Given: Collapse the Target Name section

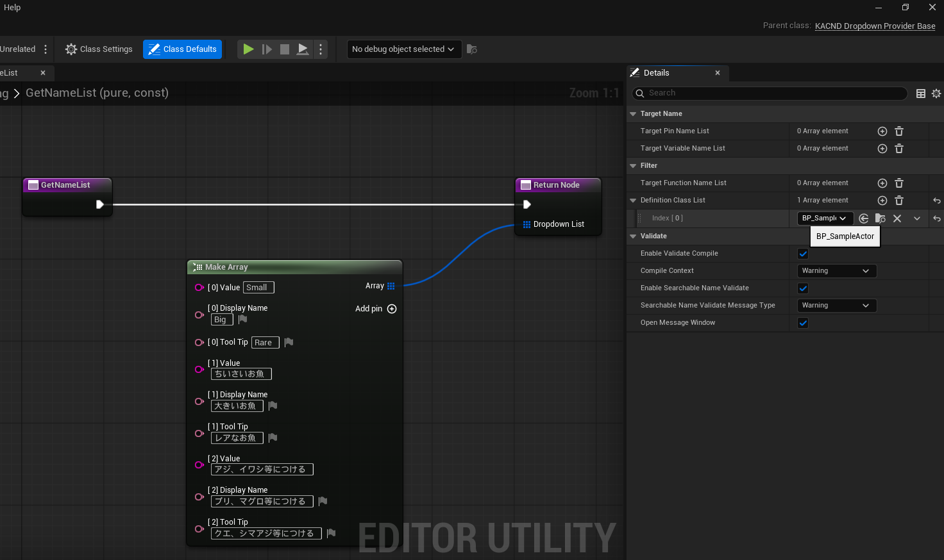Looking at the screenshot, I should (x=633, y=114).
